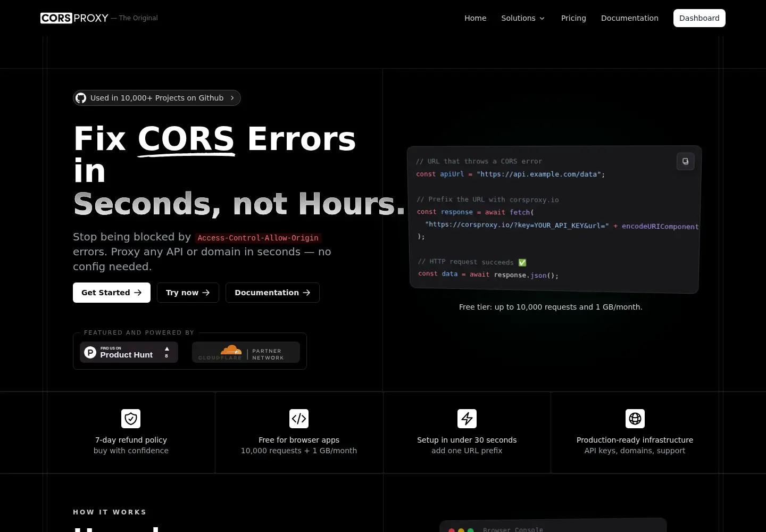Click the globe infrastructure icon

click(x=635, y=419)
